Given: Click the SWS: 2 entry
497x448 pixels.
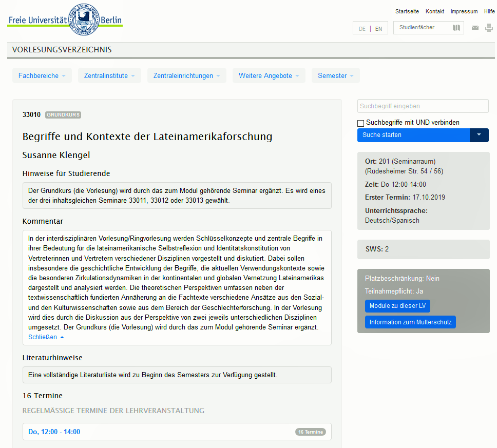Looking at the screenshot, I should point(377,249).
